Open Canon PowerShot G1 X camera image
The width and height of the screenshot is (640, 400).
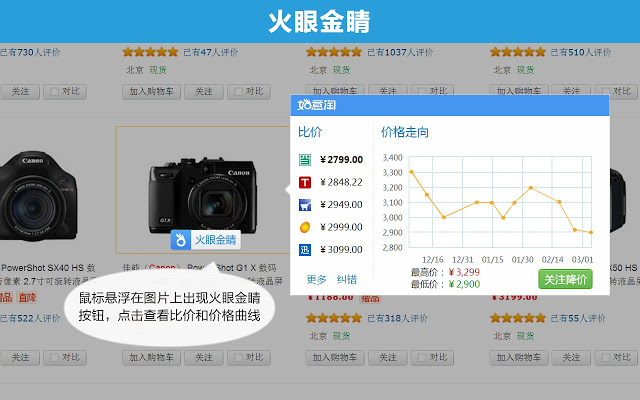coord(203,196)
